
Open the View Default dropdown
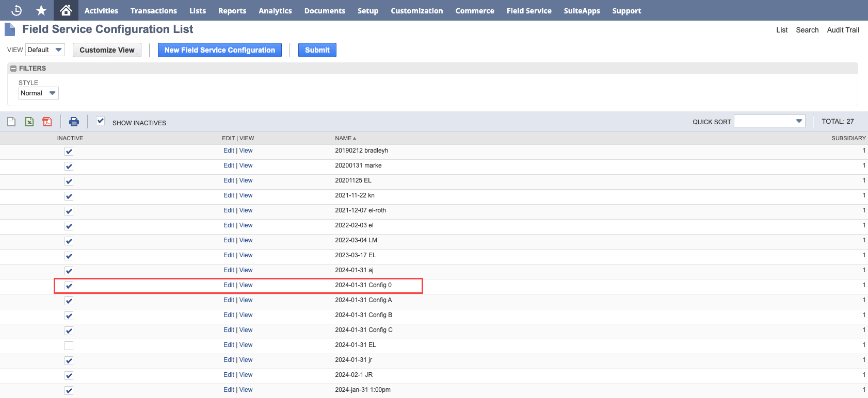click(45, 50)
